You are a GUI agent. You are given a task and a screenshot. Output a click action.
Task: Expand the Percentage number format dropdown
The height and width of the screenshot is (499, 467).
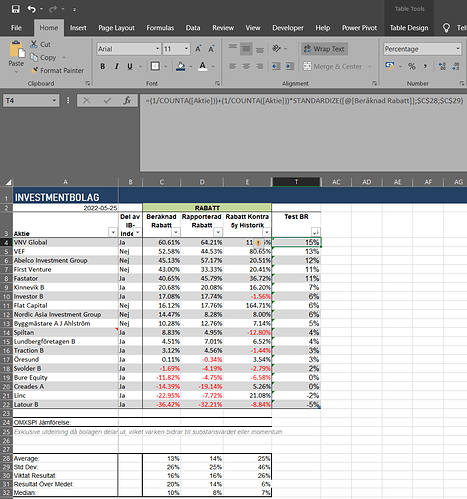click(x=458, y=49)
